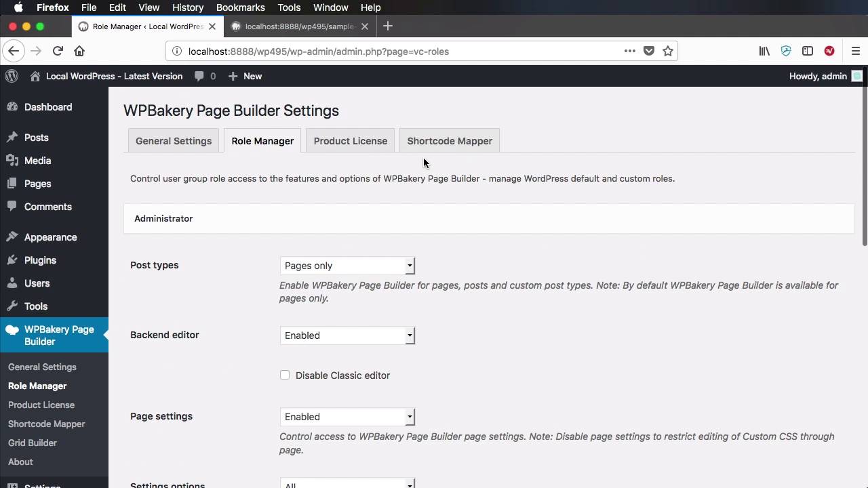Open the Backend editor dropdown
The width and height of the screenshot is (868, 488).
[x=347, y=335]
